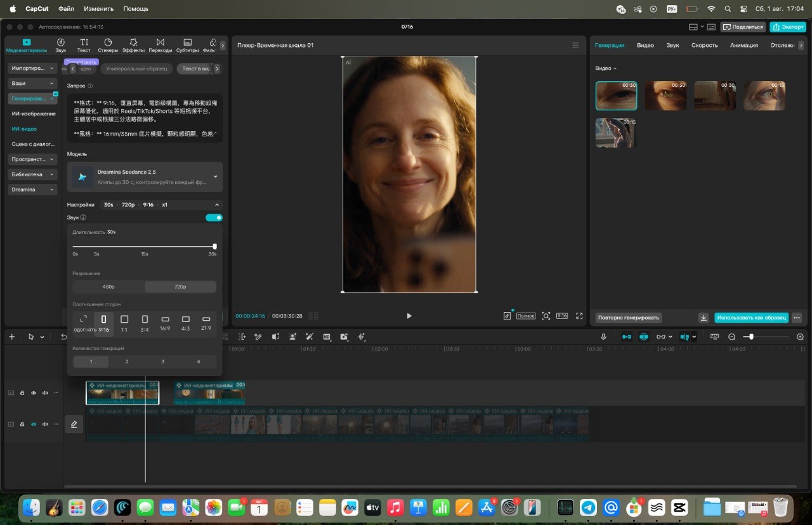Click the info icon next to Звук setting
The height and width of the screenshot is (525, 812).
pos(83,217)
